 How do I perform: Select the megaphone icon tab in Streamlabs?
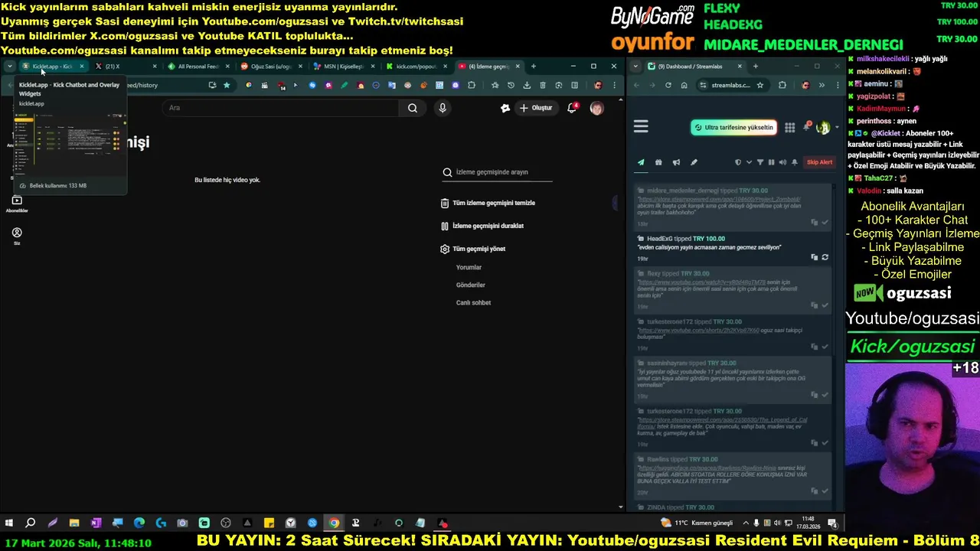676,162
